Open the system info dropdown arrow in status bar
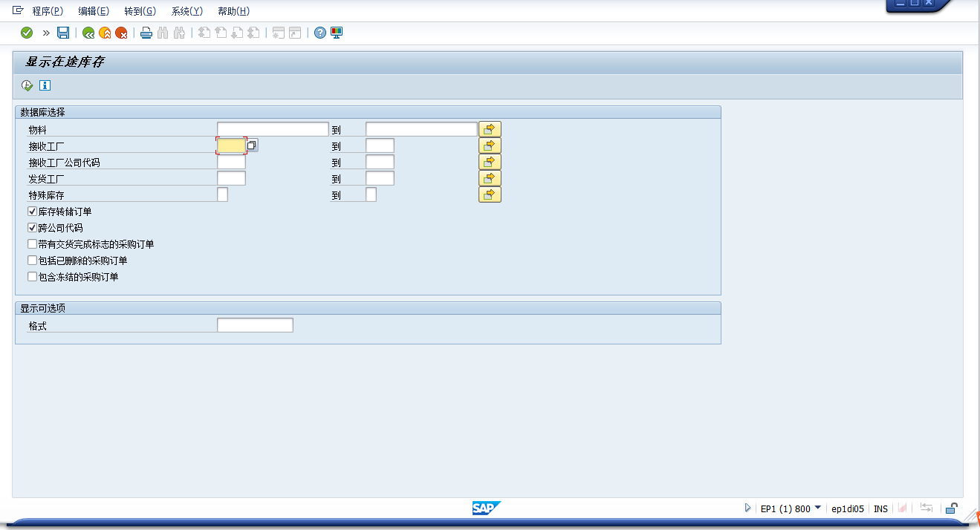This screenshot has height=530, width=980. point(818,508)
